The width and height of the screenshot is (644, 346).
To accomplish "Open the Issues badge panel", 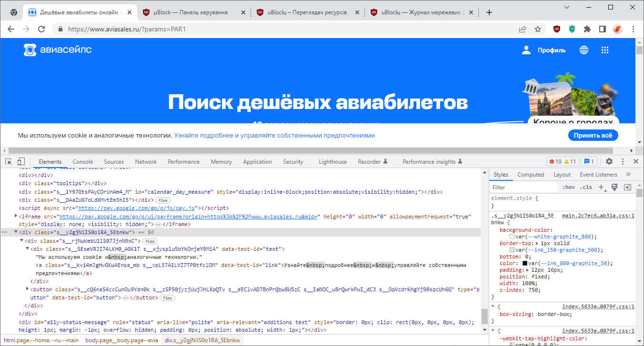I will tap(589, 161).
